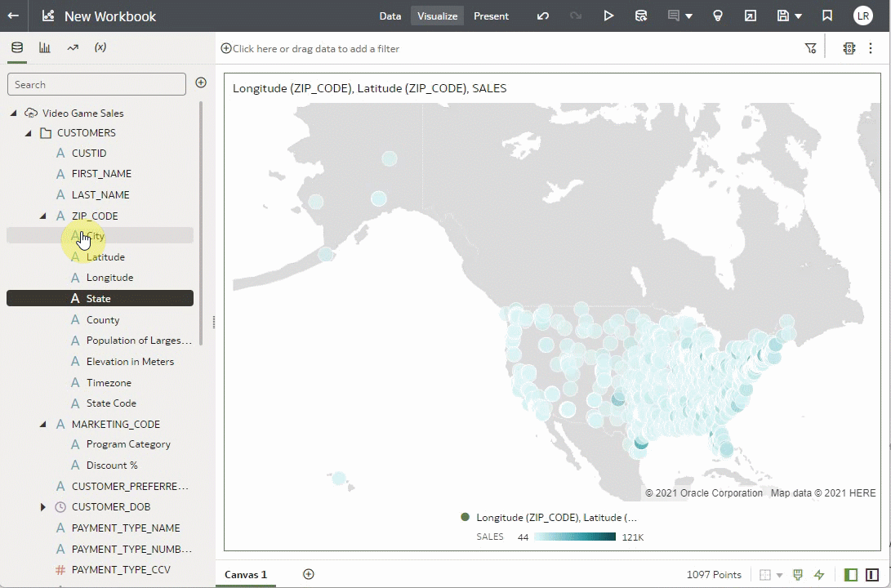Viewport: 891px width, 588px height.
Task: Type in the Search data field
Action: [x=96, y=84]
